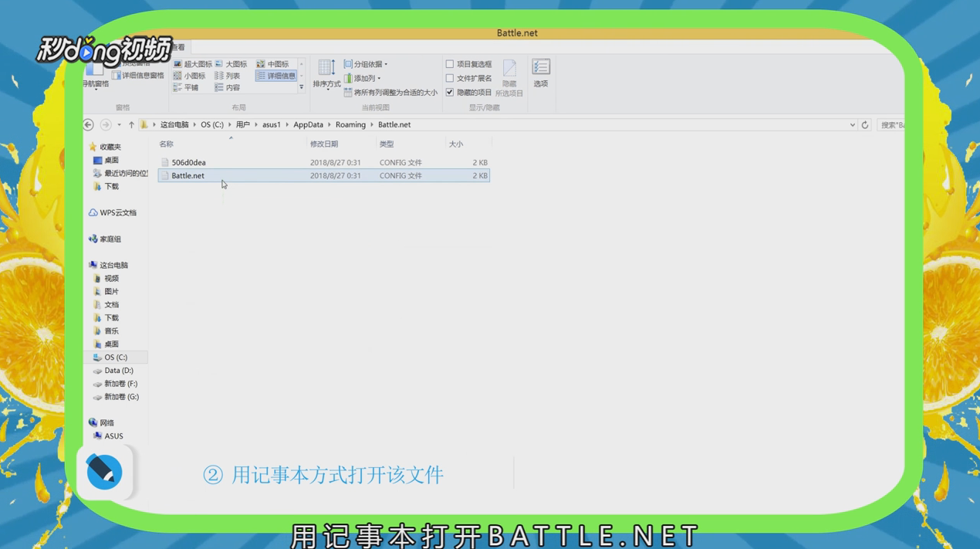Expand the layout gallery more arrow

point(302,87)
